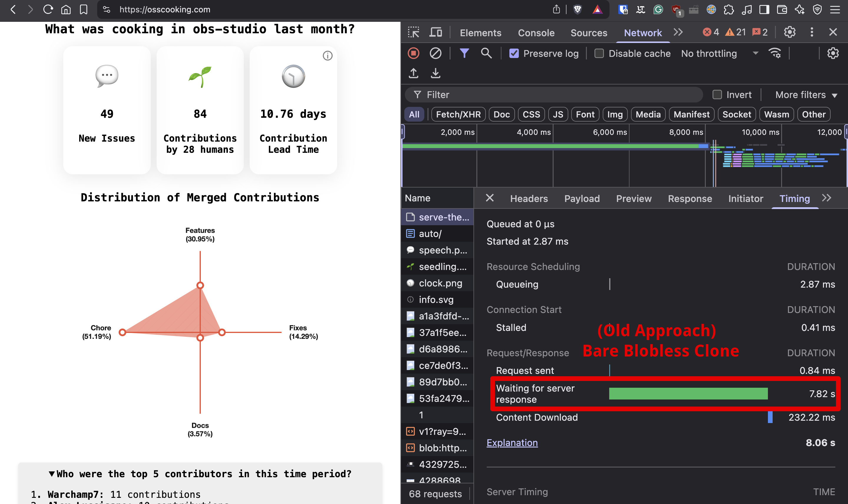Viewport: 848px width, 504px height.
Task: Open the Response tab
Action: pos(690,198)
